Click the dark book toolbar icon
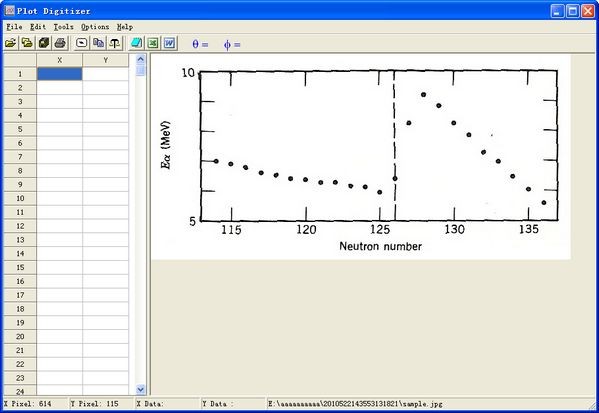 [44, 43]
